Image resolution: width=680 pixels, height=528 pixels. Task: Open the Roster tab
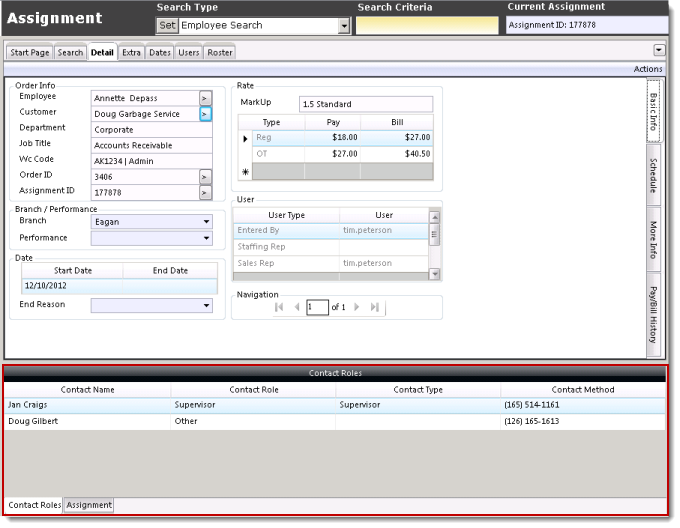pyautogui.click(x=220, y=52)
